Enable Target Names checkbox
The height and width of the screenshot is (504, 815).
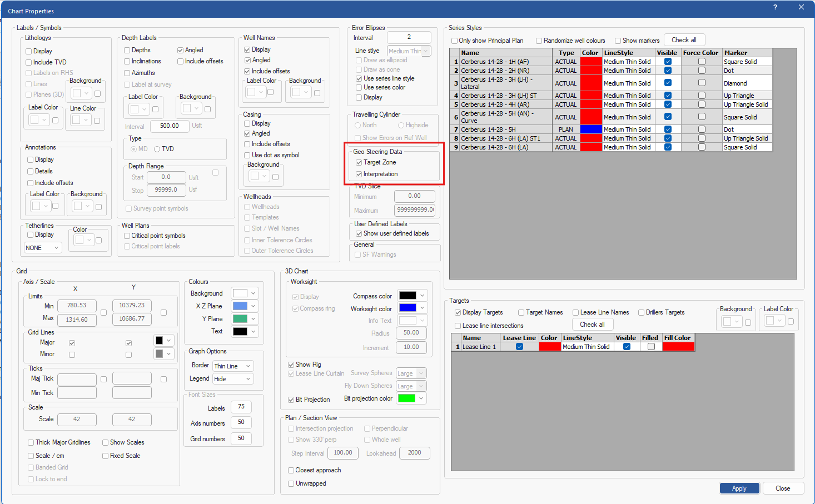click(521, 313)
